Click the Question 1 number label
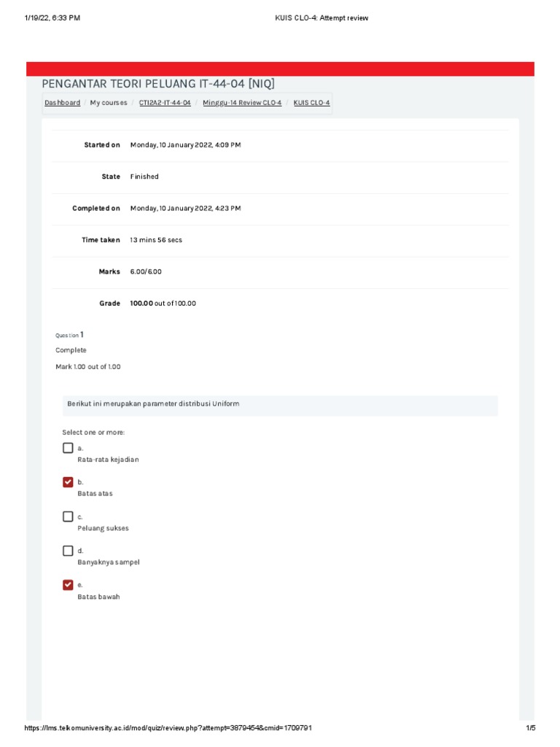Image resolution: width=560 pixels, height=747 pixels. point(70,335)
